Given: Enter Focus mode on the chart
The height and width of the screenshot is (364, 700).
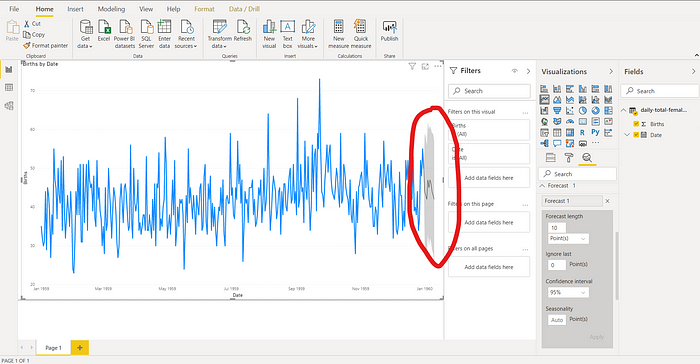Looking at the screenshot, I should tap(425, 66).
